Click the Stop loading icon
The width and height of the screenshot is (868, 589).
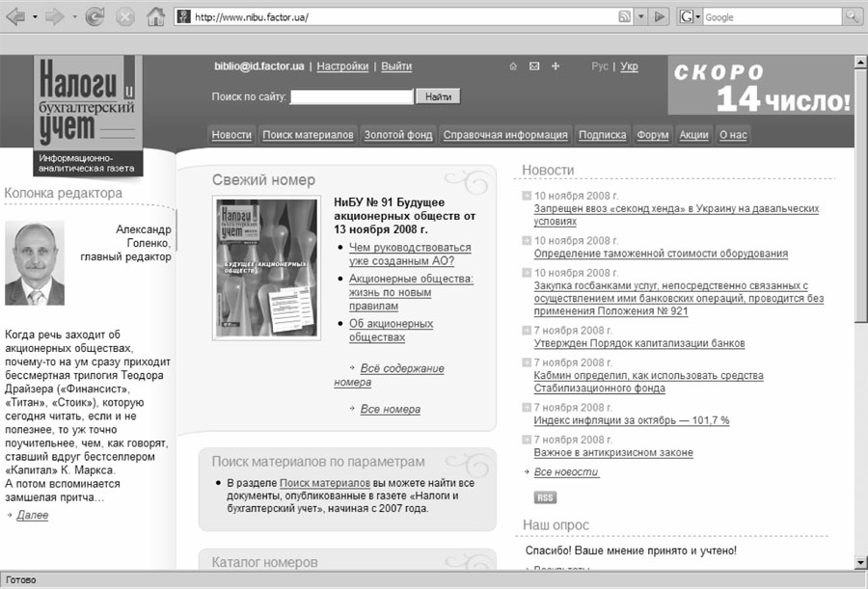(125, 16)
